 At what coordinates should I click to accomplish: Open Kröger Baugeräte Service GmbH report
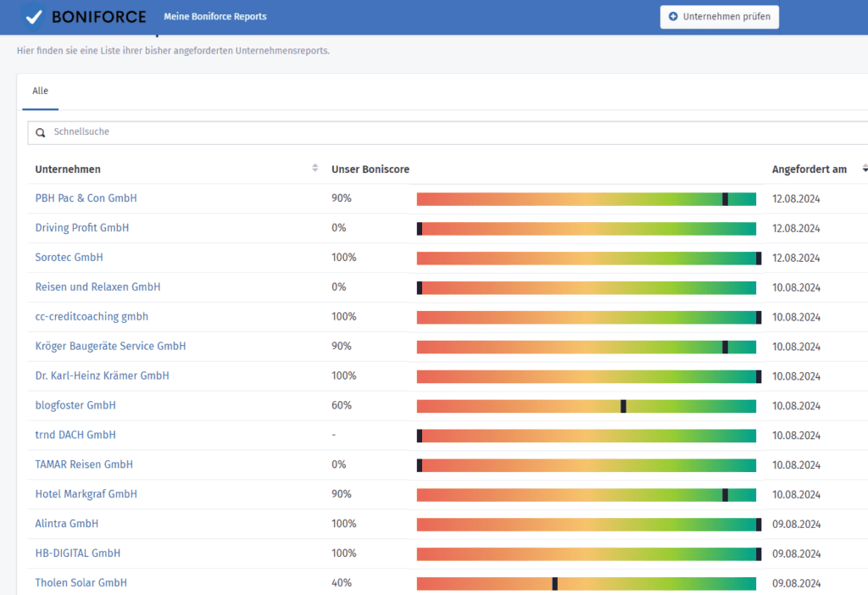click(111, 346)
